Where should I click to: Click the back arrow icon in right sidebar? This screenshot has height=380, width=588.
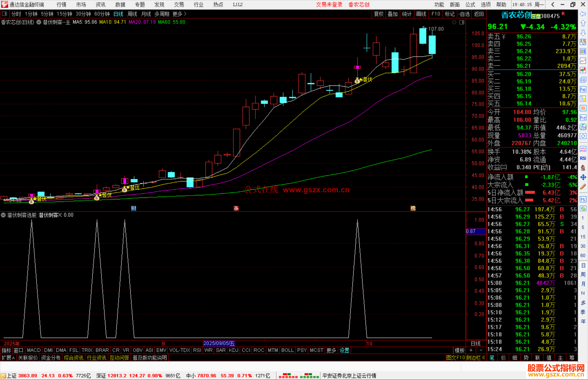[583, 14]
